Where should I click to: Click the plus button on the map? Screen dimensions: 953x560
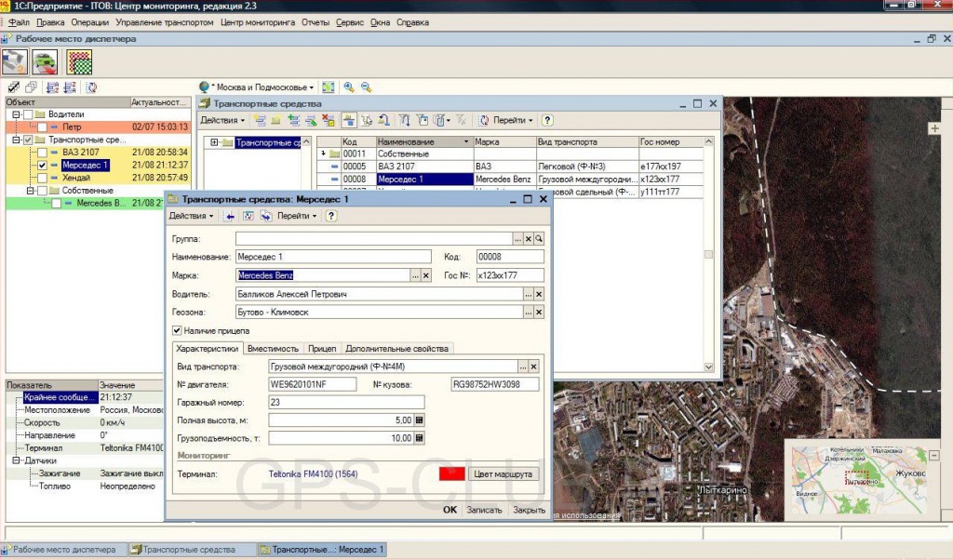tap(934, 128)
